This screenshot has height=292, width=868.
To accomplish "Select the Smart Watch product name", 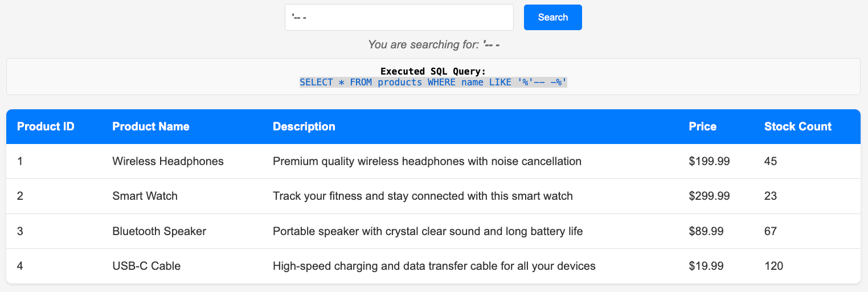I will (x=145, y=196).
